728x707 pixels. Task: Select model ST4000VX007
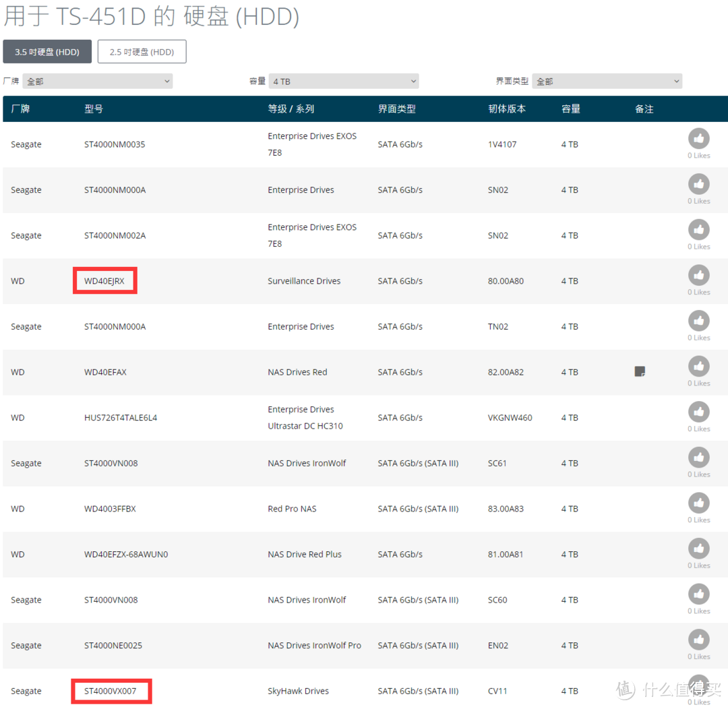pos(111,691)
